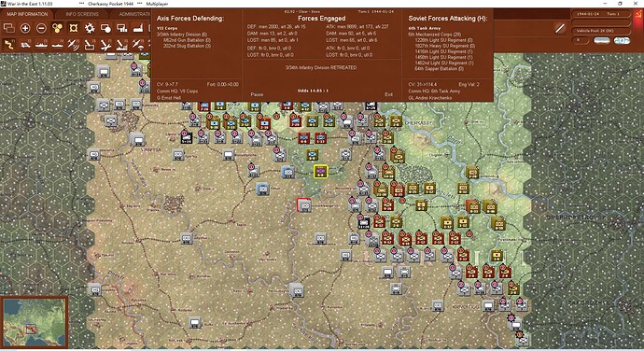Switch to the INFO SCREENS tab
Image resolution: width=644 pixels, height=351 pixels.
(x=82, y=14)
